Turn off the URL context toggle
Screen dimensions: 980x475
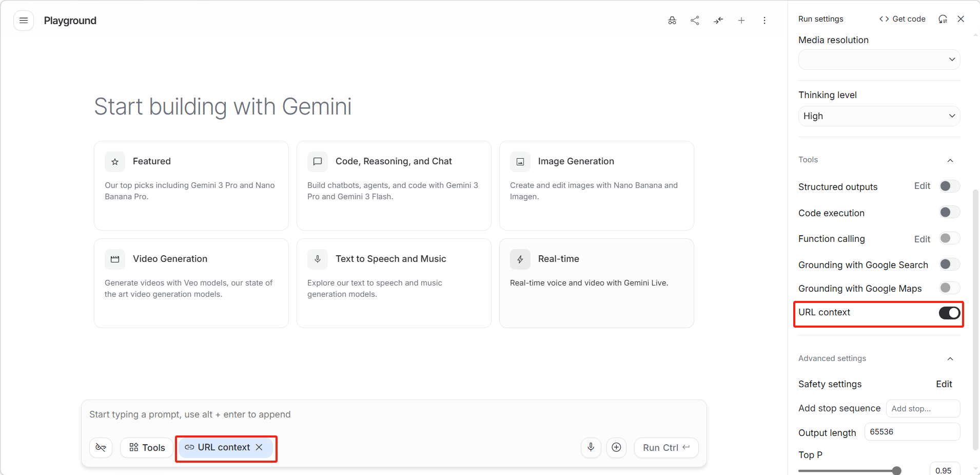pyautogui.click(x=949, y=313)
